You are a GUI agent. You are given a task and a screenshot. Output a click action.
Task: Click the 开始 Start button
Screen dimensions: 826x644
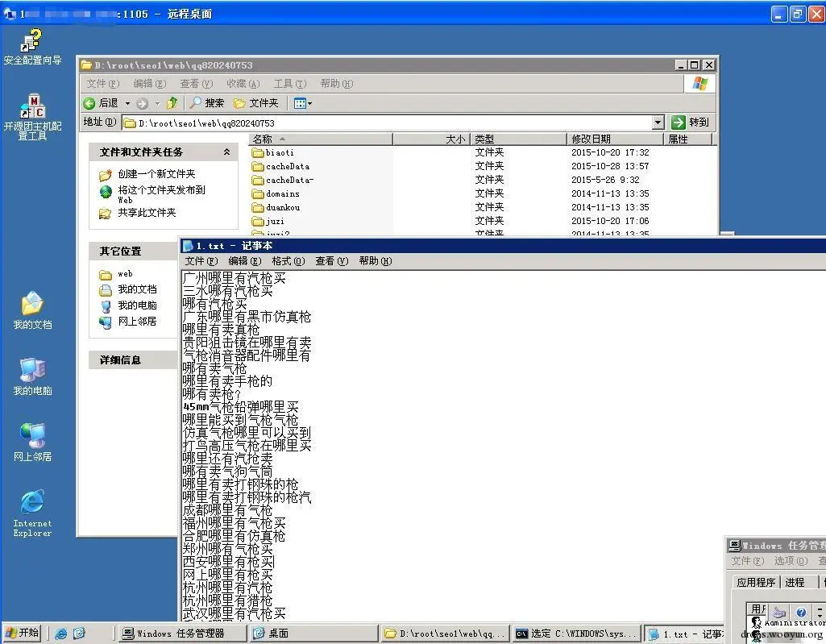click(x=23, y=633)
